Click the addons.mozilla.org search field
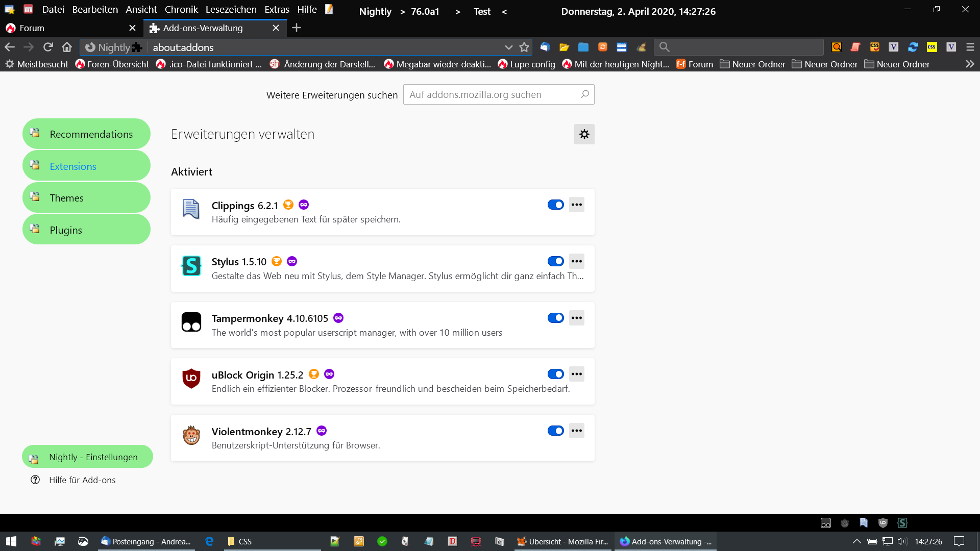The width and height of the screenshot is (980, 551). (493, 94)
